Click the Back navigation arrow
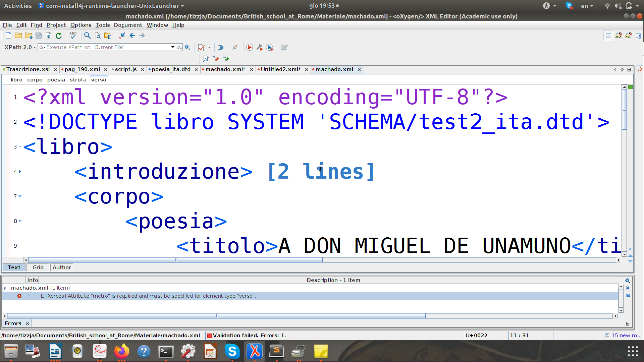 pos(132,36)
